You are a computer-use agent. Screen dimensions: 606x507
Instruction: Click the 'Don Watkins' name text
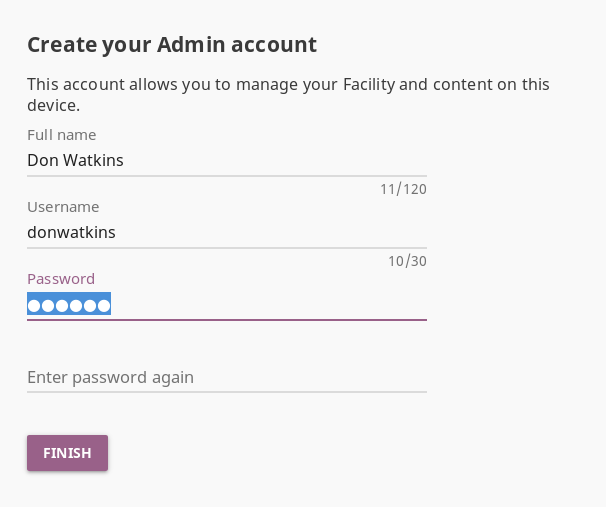click(x=75, y=160)
